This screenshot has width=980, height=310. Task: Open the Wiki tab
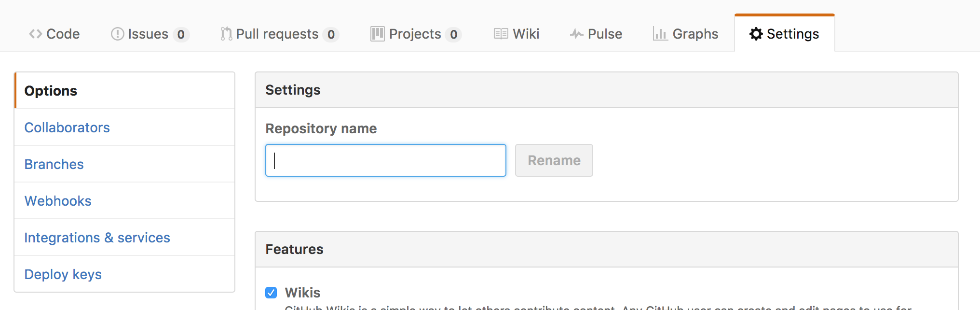(517, 34)
